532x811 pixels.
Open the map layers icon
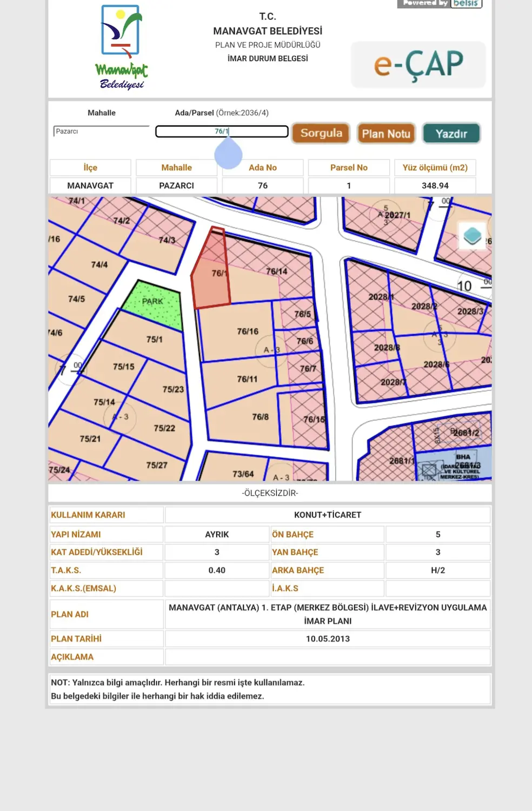click(473, 236)
